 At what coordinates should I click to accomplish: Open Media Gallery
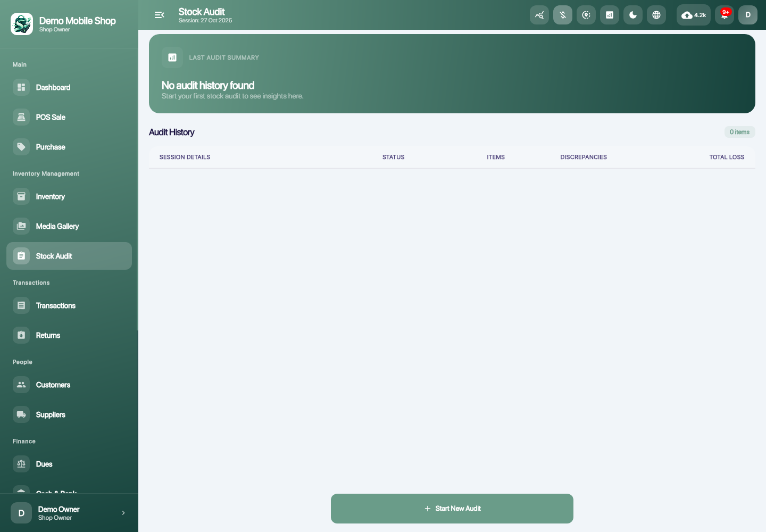coord(69,226)
